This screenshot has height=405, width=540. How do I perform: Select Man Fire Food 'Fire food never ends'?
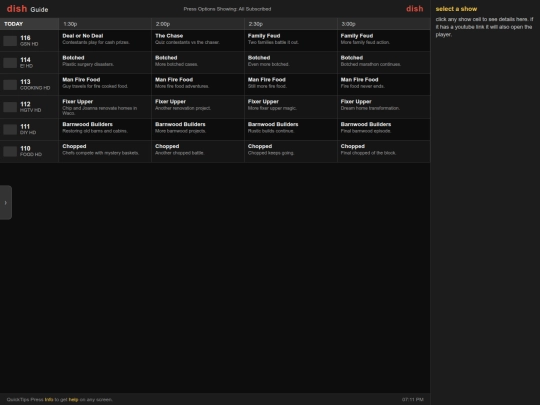point(384,85)
